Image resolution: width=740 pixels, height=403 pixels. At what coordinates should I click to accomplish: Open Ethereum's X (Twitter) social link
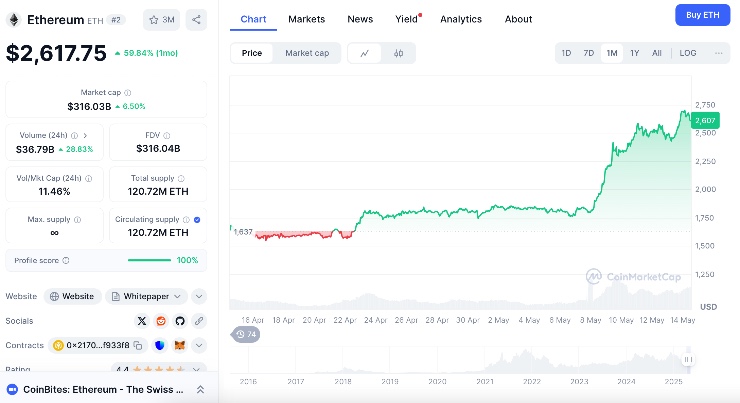(x=142, y=321)
